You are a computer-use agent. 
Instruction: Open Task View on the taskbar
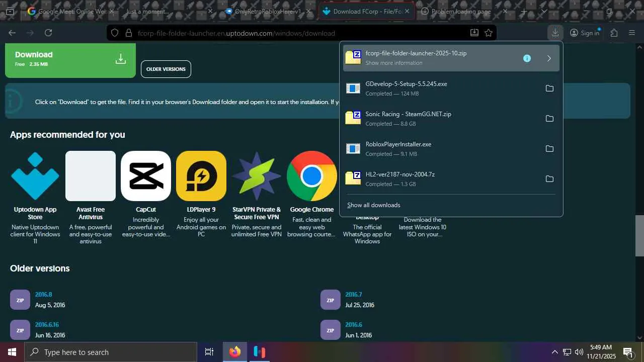click(x=209, y=352)
